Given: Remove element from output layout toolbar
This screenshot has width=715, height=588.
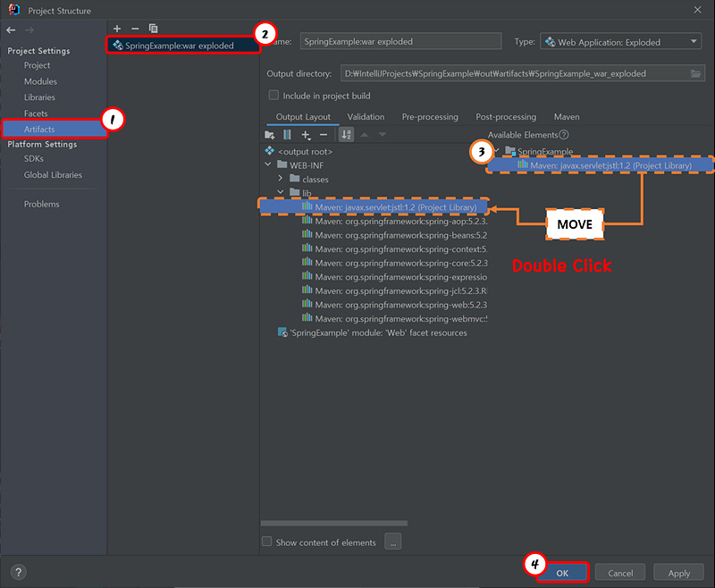Looking at the screenshot, I should point(324,135).
